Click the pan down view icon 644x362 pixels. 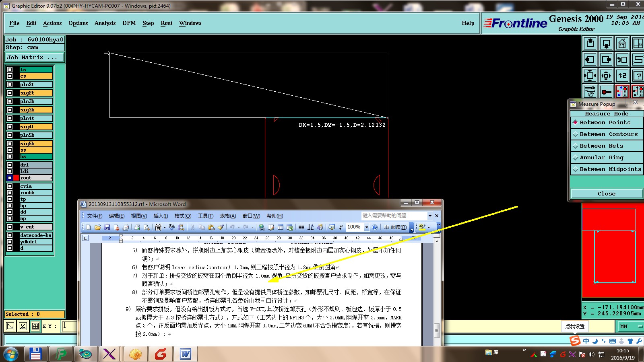pos(606,43)
